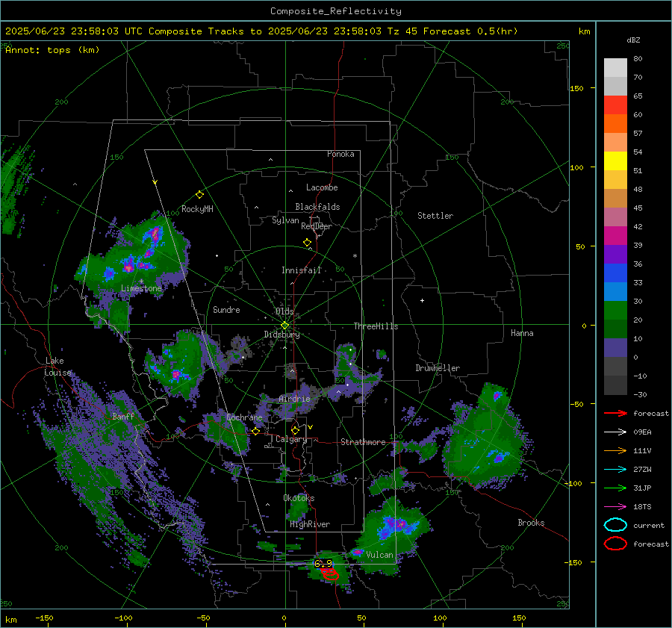Click the Composite_Reflectivity title
This screenshot has width=672, height=628.
[x=336, y=11]
